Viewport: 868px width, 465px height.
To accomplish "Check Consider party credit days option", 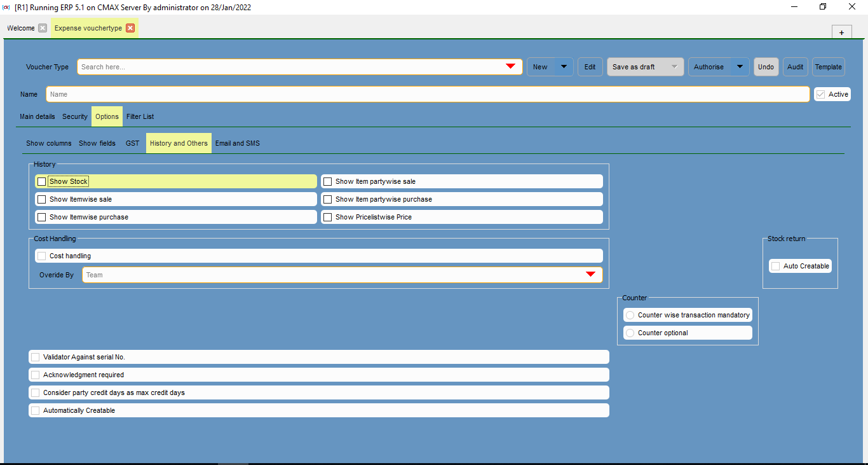I will pos(36,392).
